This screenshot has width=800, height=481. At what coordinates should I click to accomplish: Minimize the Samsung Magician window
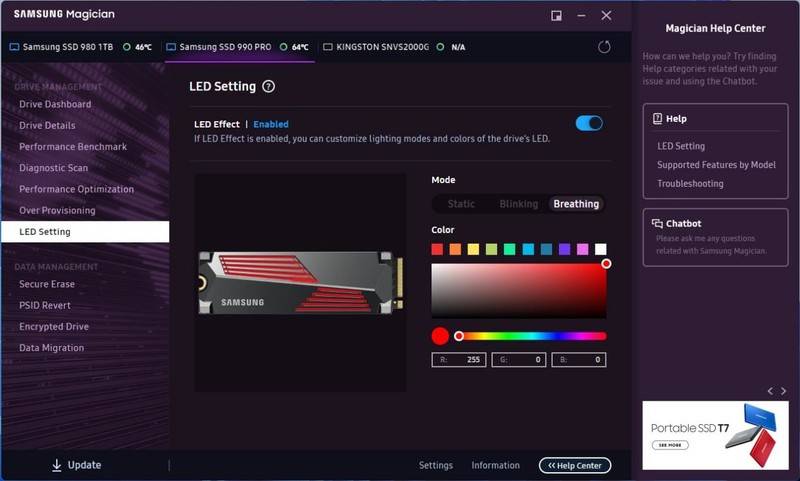[581, 16]
